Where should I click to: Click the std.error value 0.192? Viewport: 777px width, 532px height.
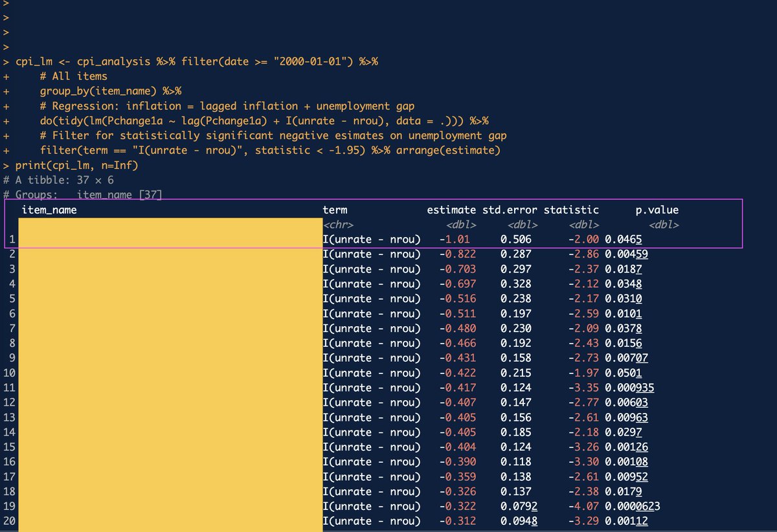point(516,343)
